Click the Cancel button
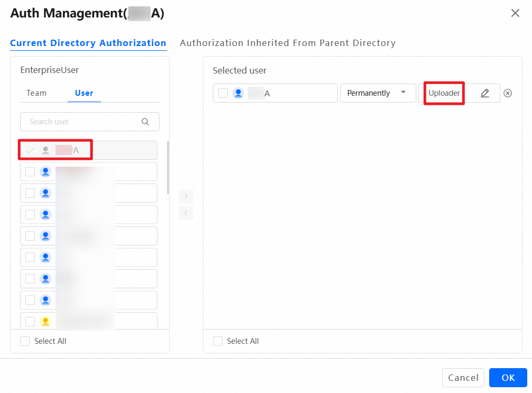 click(x=463, y=378)
